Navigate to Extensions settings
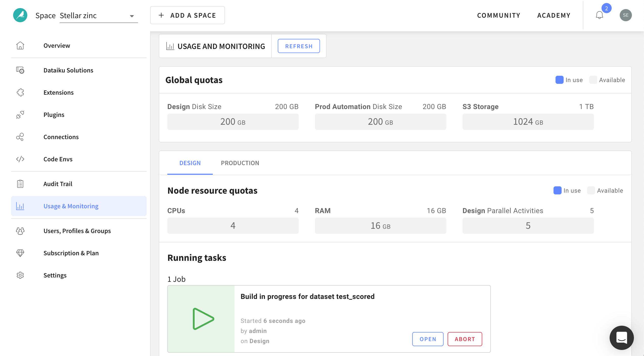The image size is (644, 356). coord(58,92)
